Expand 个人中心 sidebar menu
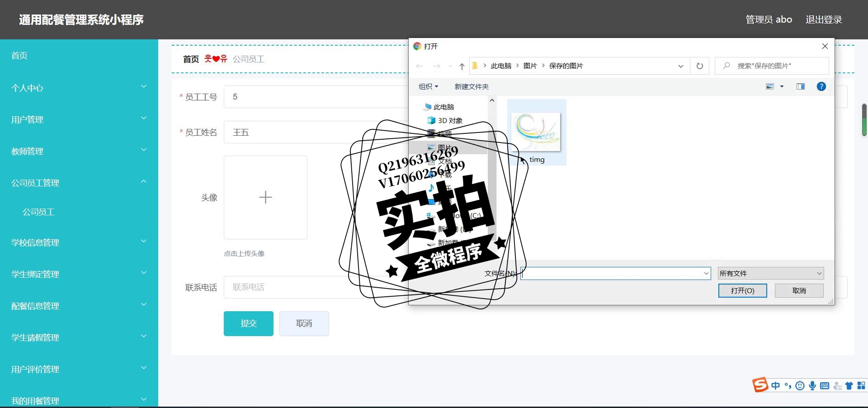The image size is (868, 408). tap(79, 88)
